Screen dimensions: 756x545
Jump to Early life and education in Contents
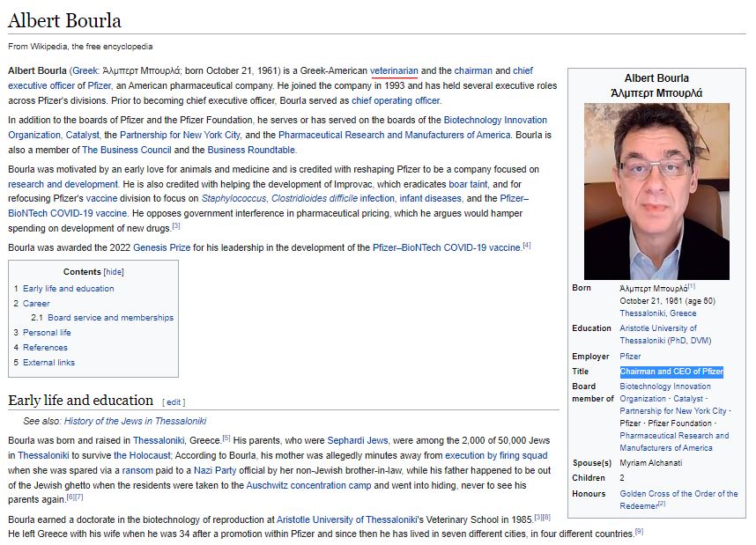tap(69, 289)
